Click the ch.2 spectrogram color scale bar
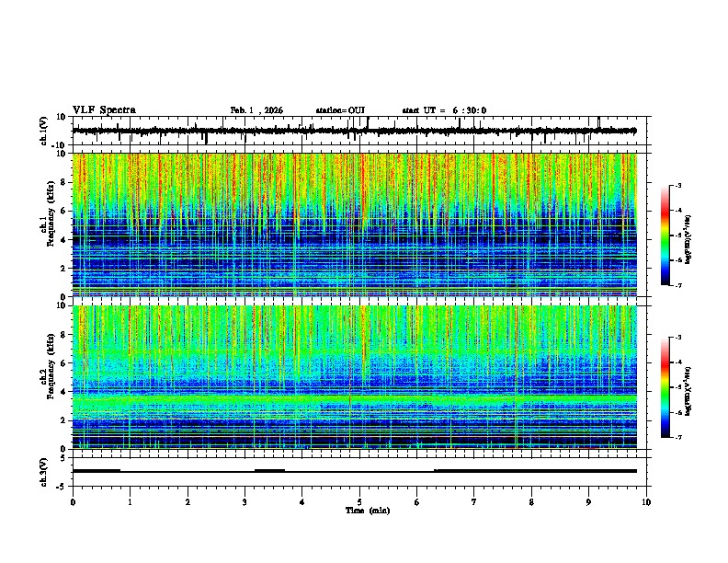Screen dimensions: 728x563 click(665, 387)
